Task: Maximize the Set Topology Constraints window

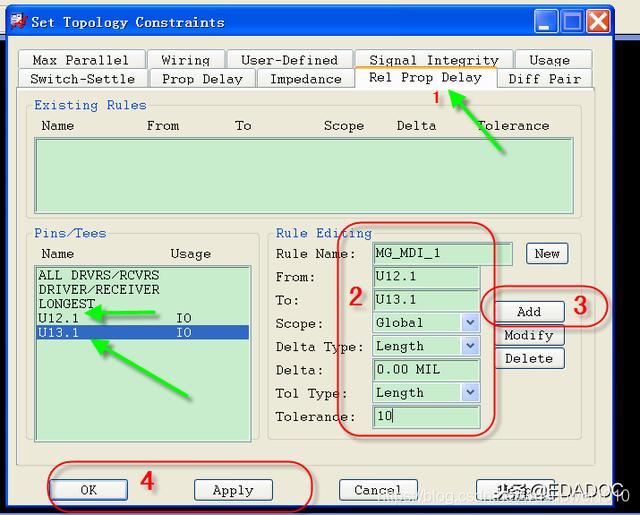Action: 572,21
